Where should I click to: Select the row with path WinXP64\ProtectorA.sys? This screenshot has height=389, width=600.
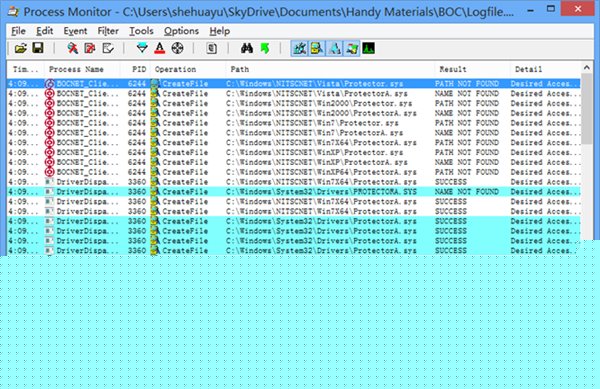(293, 172)
